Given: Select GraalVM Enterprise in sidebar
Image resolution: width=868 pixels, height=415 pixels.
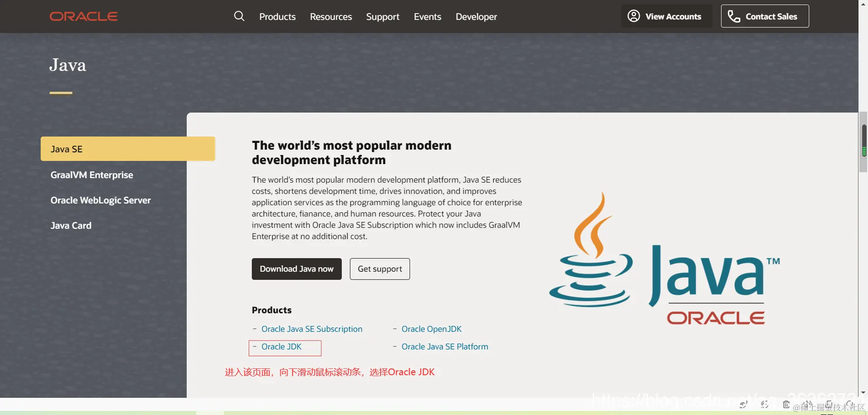Looking at the screenshot, I should click(92, 175).
